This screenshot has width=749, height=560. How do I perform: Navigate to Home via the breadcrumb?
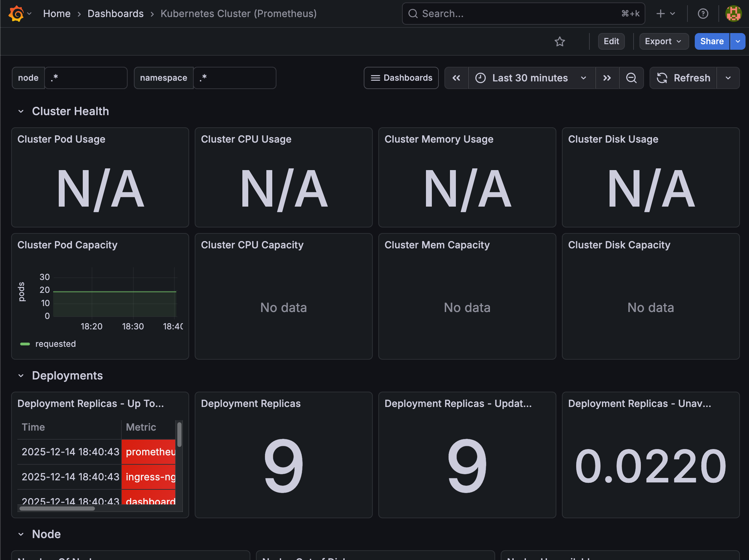(56, 14)
